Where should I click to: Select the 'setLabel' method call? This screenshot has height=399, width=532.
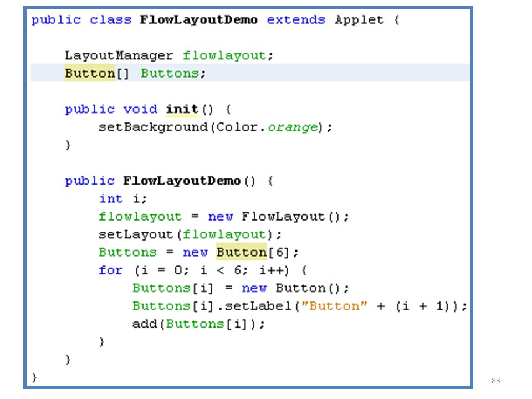258,306
